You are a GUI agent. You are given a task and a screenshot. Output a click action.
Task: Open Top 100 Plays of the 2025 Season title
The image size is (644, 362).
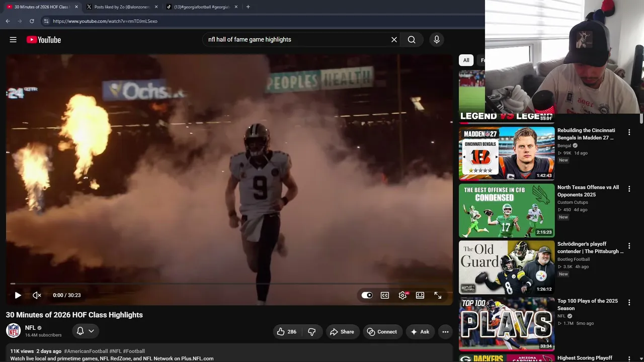click(x=588, y=305)
